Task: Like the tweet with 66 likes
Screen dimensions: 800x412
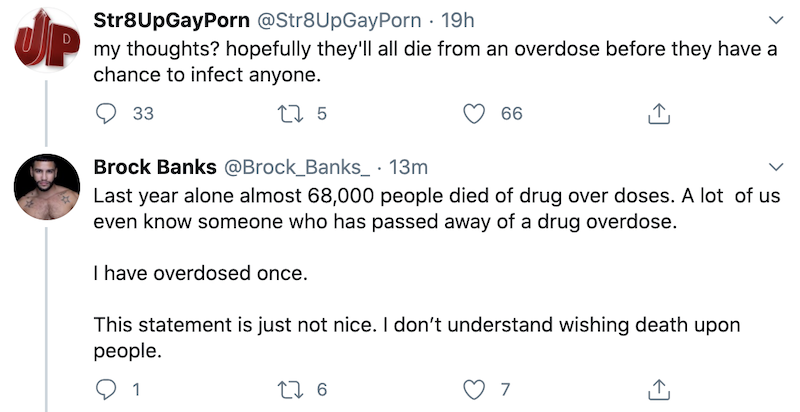Action: pyautogui.click(x=474, y=114)
